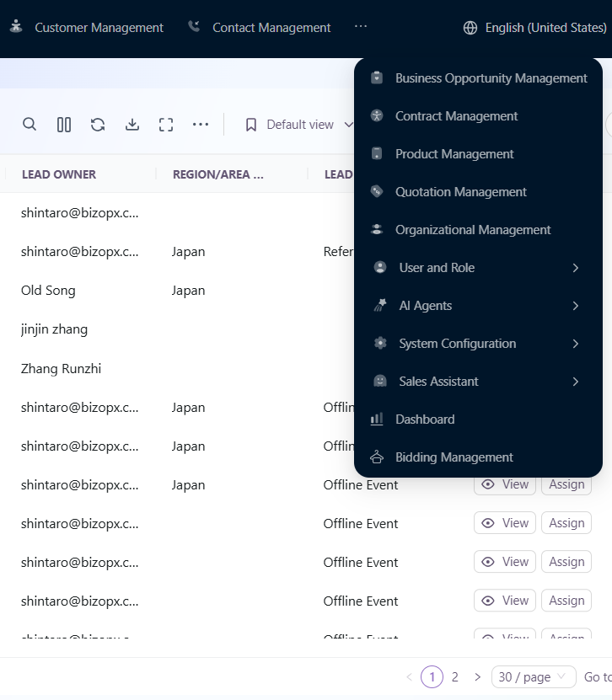Viewport: 612px width, 700px height.
Task: Click the previous page arrow
Action: click(409, 677)
